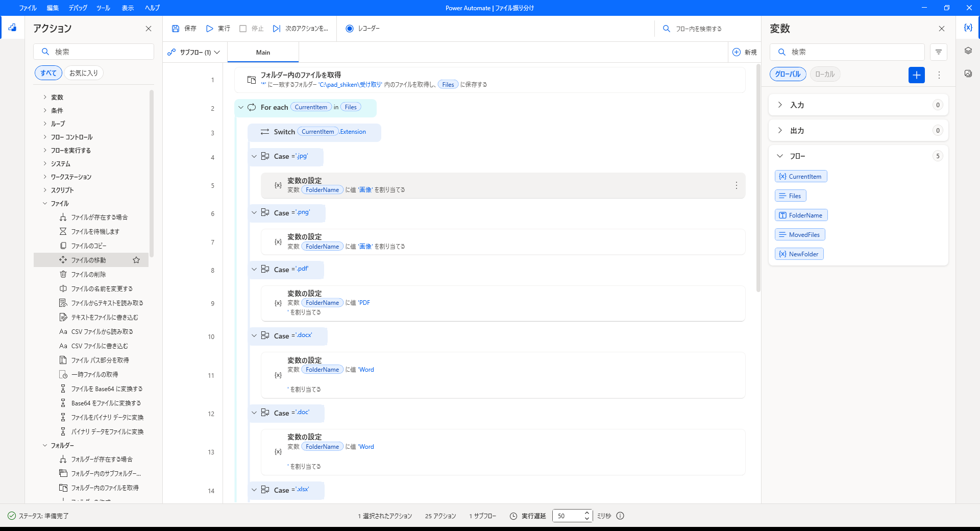This screenshot has width=980, height=531.
Task: Open the UI elements layers icon
Action: click(x=968, y=51)
